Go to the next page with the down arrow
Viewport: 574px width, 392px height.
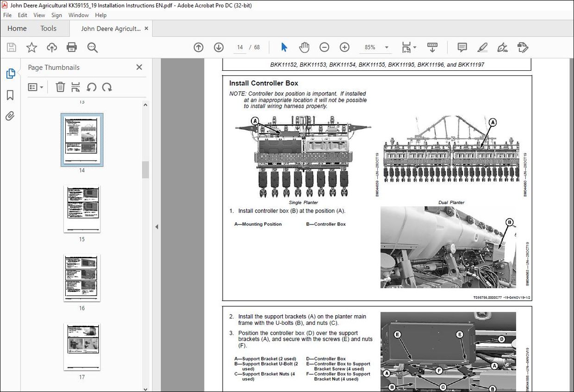[x=218, y=47]
